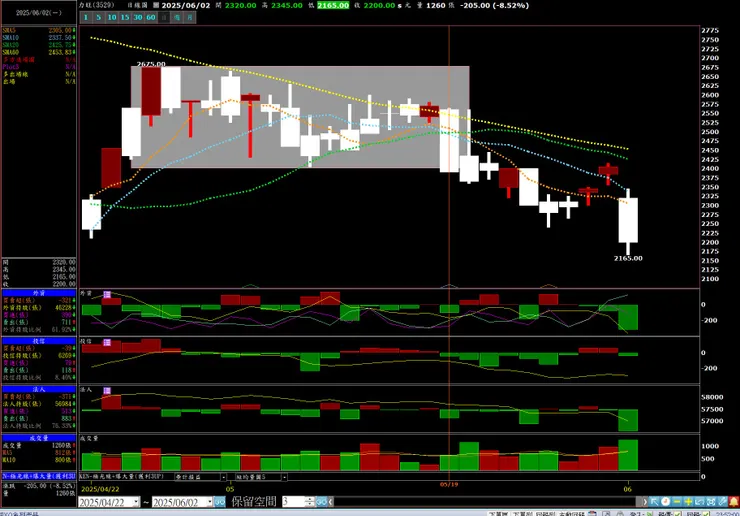Image resolution: width=740 pixels, height=516 pixels.
Task: Select the 外資 panel header
Action: 39,293
